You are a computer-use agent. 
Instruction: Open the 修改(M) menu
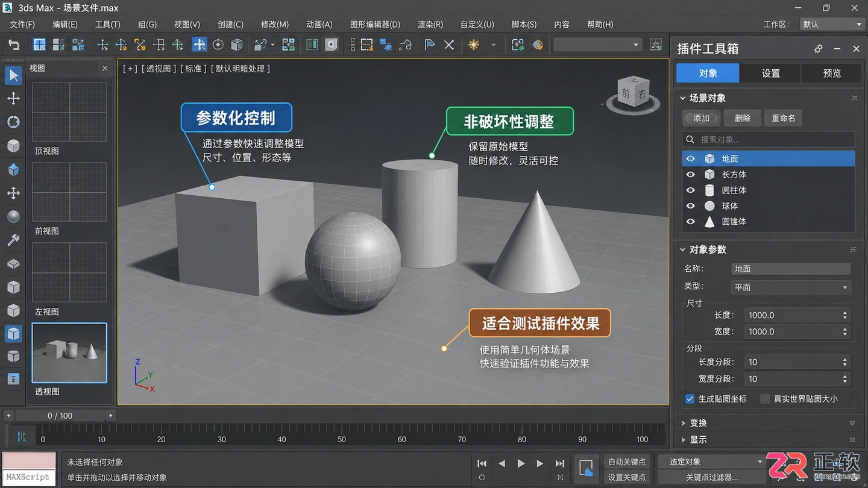(275, 24)
